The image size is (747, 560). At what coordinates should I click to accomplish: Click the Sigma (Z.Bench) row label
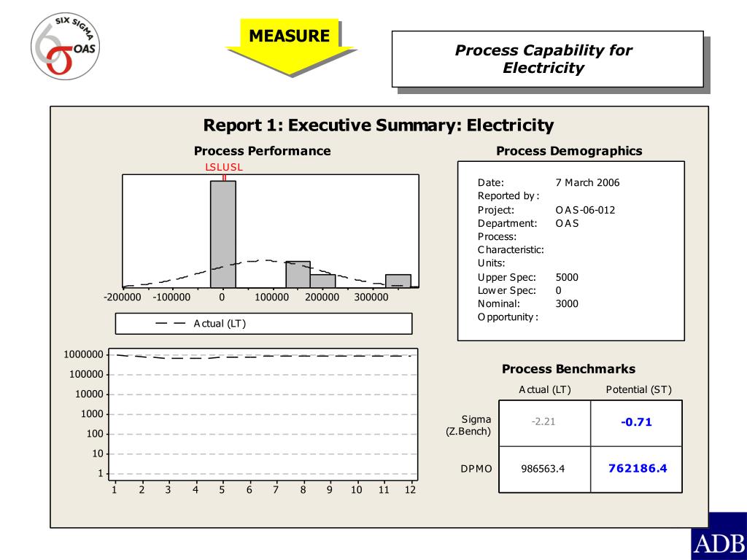click(x=468, y=425)
